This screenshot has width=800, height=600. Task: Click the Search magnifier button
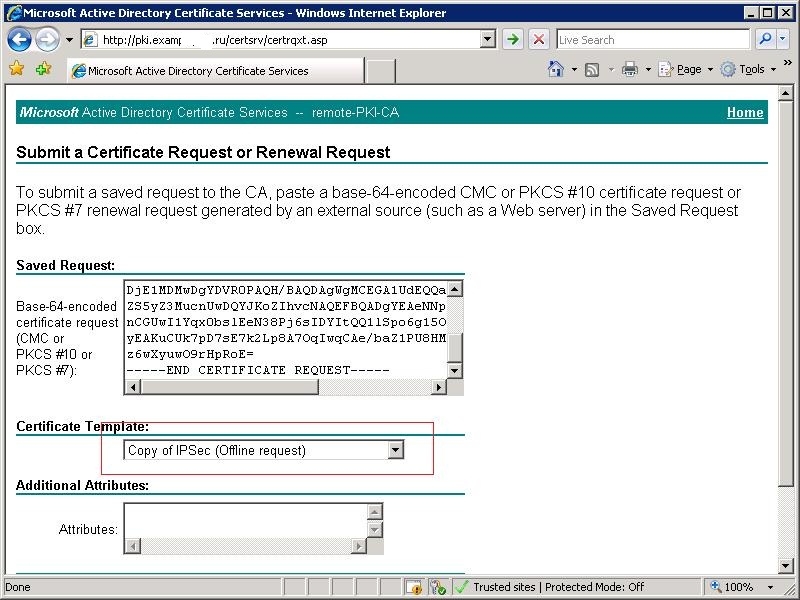(x=765, y=39)
